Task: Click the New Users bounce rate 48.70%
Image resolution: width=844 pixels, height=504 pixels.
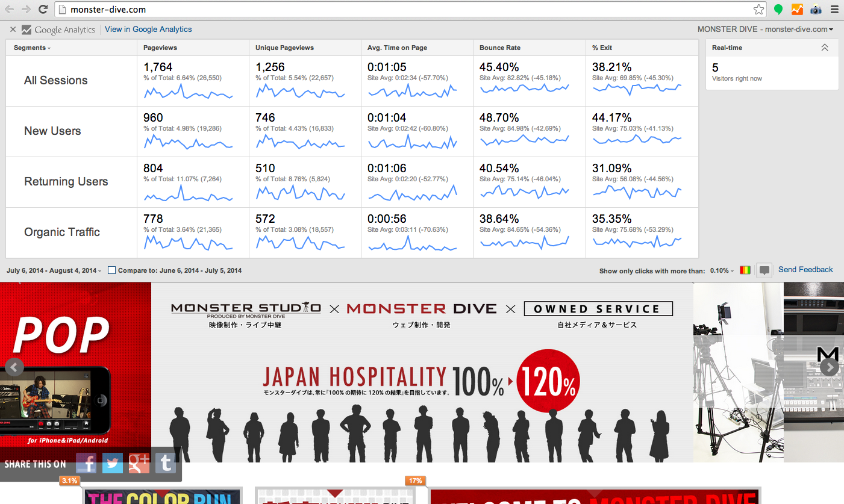Action: [x=499, y=117]
